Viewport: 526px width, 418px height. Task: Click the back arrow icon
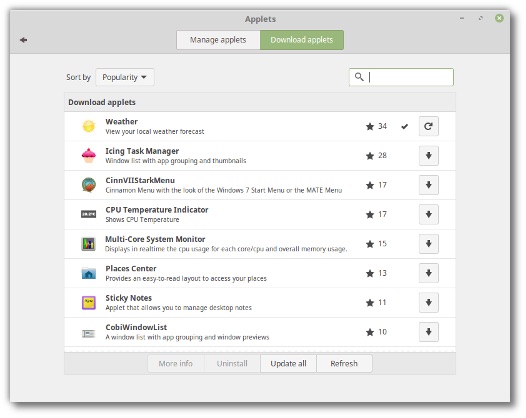(23, 40)
